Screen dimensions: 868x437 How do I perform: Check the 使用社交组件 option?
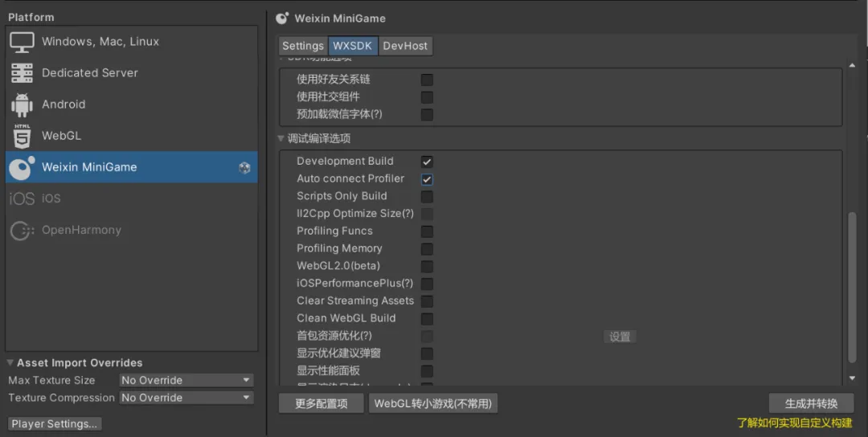click(427, 97)
